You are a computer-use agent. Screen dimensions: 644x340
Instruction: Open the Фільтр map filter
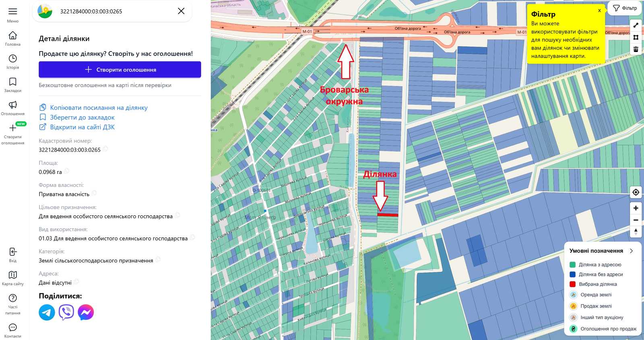[x=625, y=8]
